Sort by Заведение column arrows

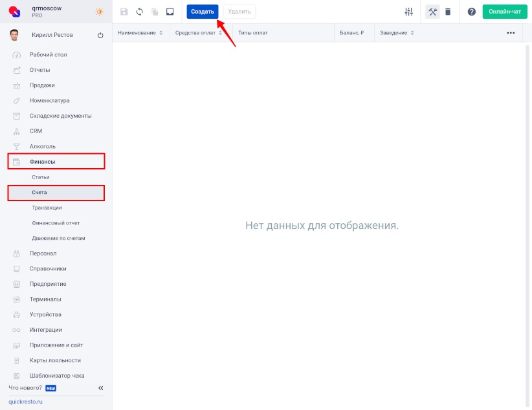(412, 33)
